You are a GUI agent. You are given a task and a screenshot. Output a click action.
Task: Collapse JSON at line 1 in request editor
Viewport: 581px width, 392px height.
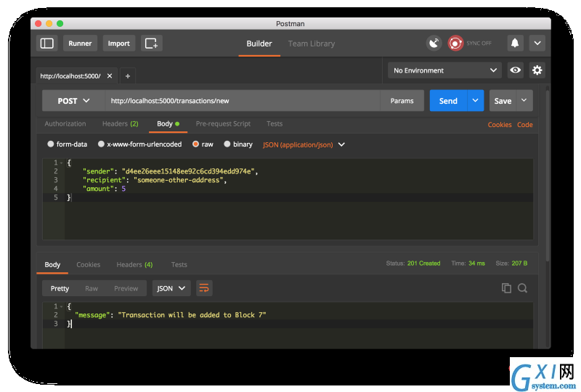(x=62, y=163)
